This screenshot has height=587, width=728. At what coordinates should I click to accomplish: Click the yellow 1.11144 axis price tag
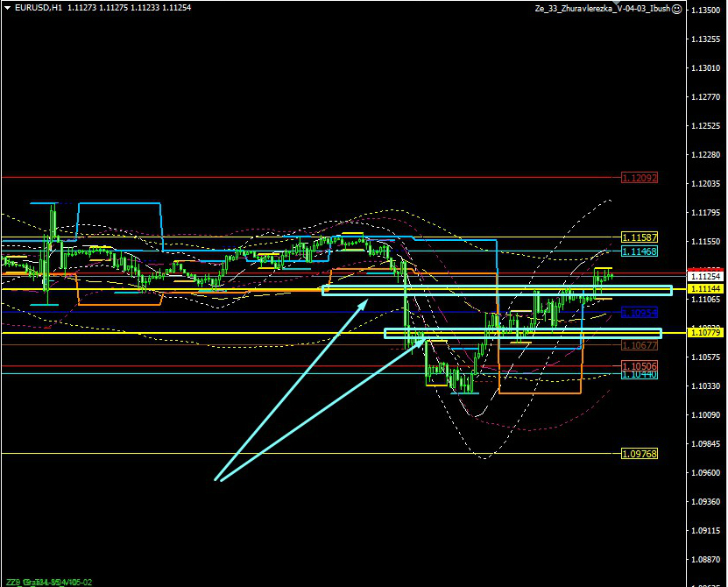coord(704,288)
